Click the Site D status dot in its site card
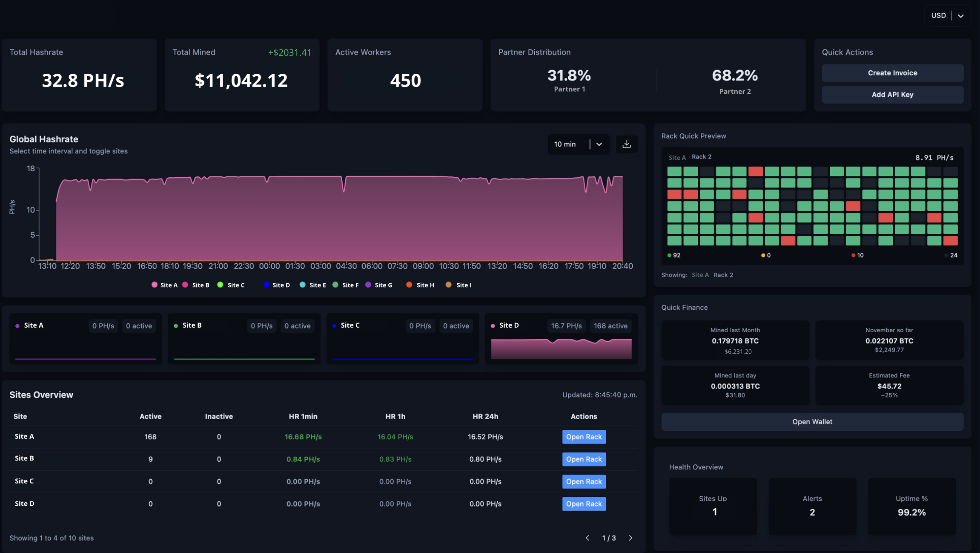Screen dimensions: 980x553 pyautogui.click(x=494, y=325)
